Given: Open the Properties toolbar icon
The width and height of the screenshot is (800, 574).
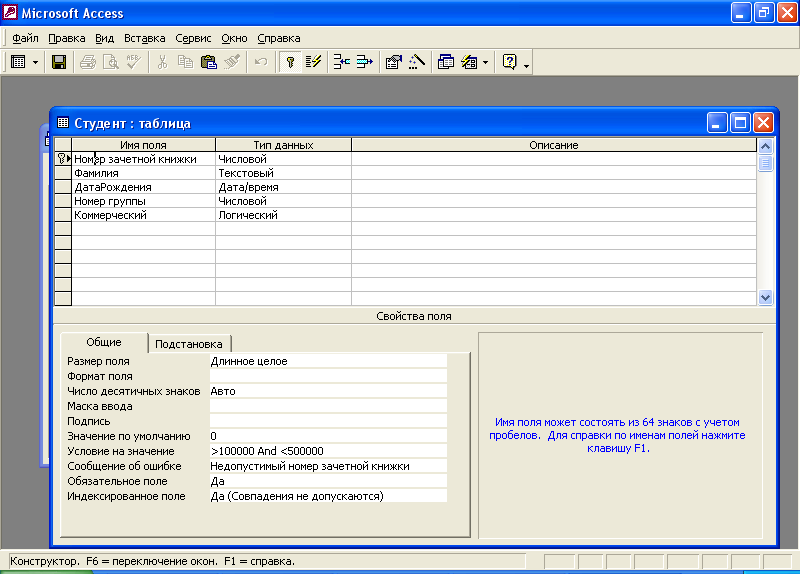Looking at the screenshot, I should 393,62.
